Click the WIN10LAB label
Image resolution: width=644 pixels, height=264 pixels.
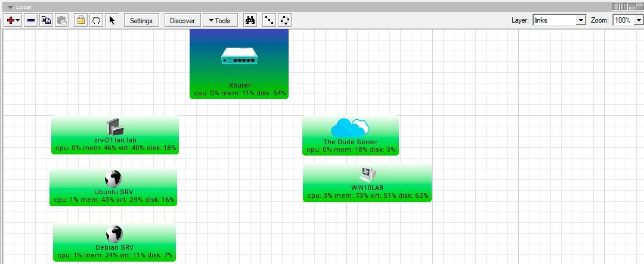tap(367, 188)
